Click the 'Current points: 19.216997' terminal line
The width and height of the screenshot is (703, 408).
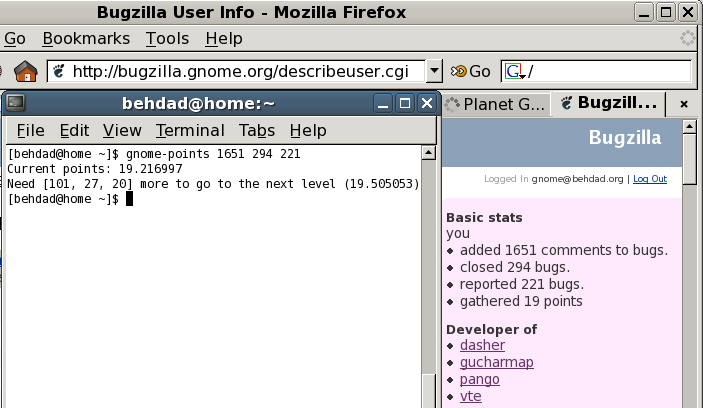coord(95,169)
